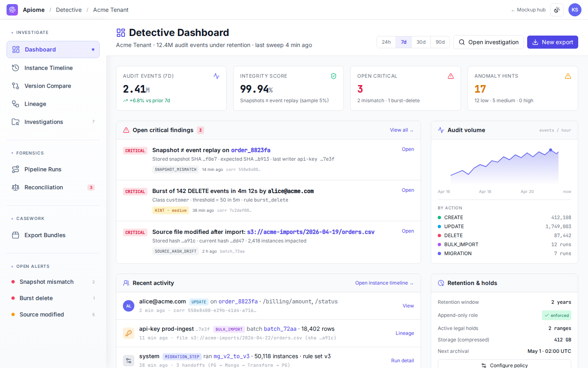Screen dimensions: 588x368
Task: Click the HINT · medium tag
Action: point(171,210)
